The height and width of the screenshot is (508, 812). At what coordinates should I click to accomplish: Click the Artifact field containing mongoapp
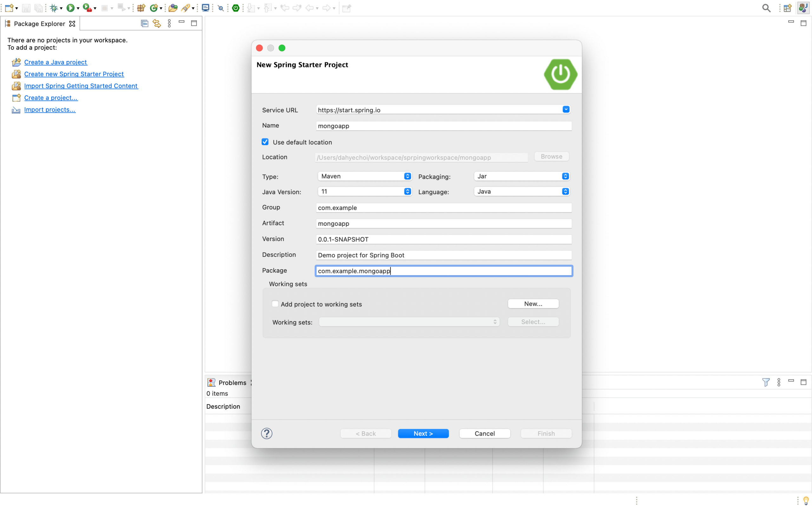click(x=443, y=224)
